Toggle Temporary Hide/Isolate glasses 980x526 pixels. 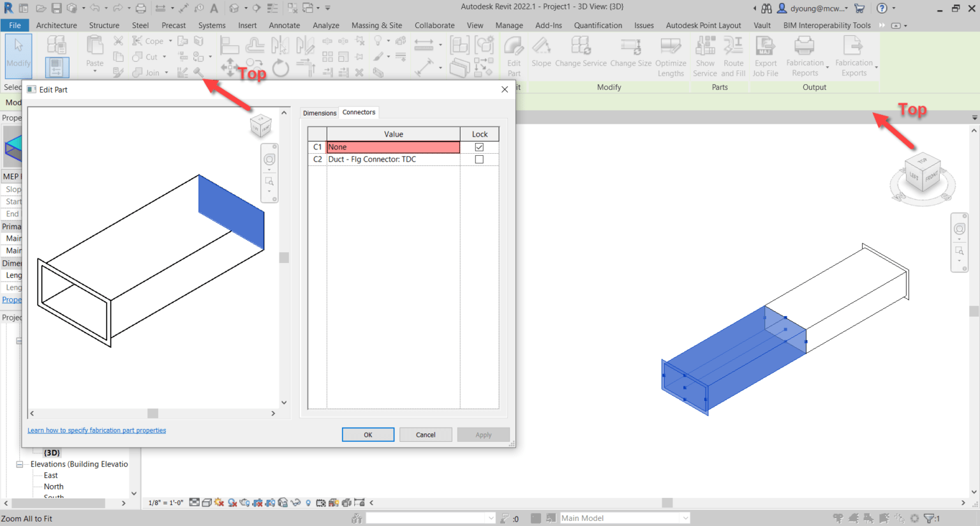tap(295, 502)
